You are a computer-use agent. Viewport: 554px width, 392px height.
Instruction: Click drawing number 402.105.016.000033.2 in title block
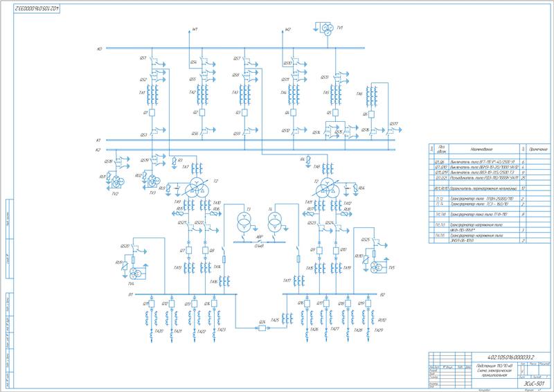pos(510,357)
